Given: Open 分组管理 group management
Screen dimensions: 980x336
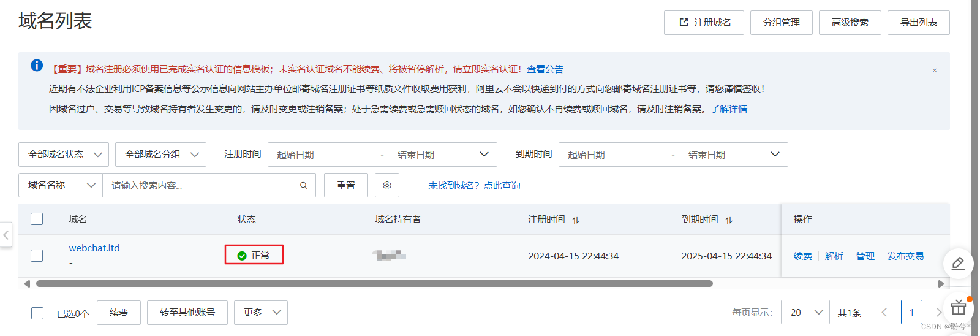Looking at the screenshot, I should tap(782, 23).
